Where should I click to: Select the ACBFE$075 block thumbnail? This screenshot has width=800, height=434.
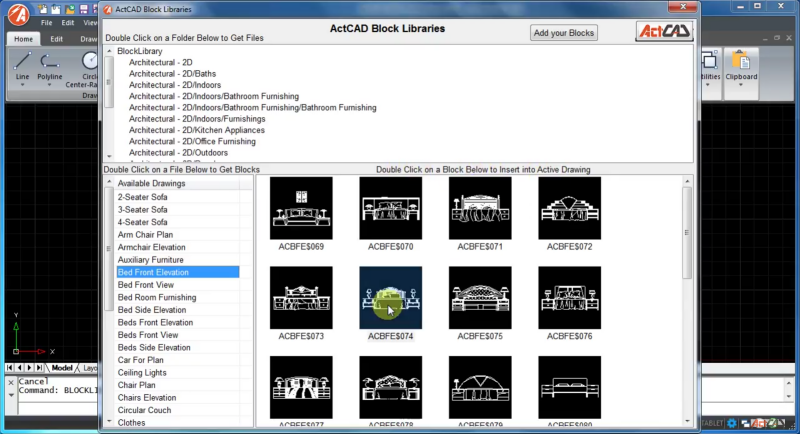coord(480,298)
